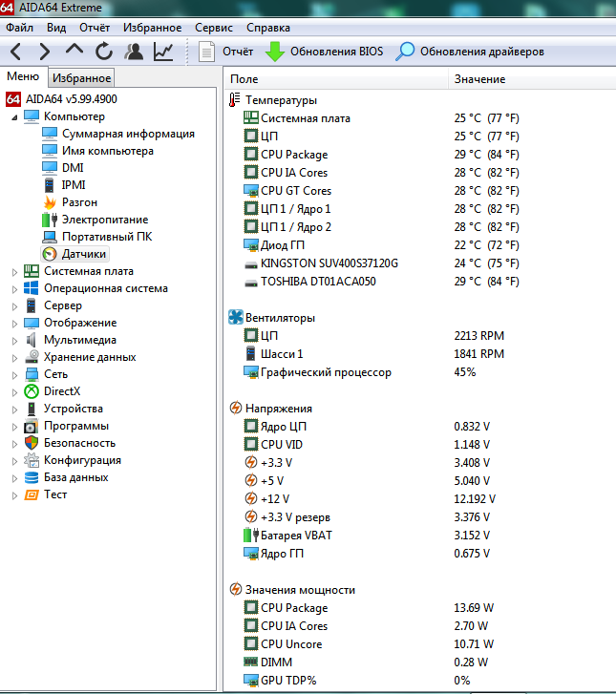
Task: Select the Разгон tree item
Action: [79, 202]
